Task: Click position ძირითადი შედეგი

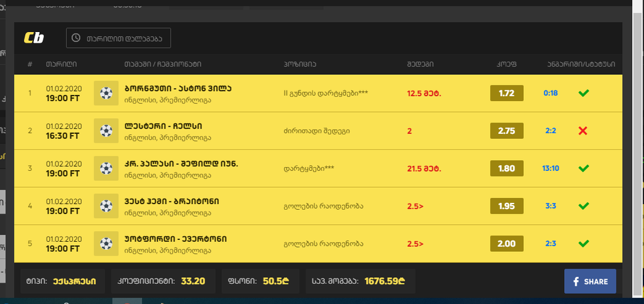Action: (x=317, y=131)
